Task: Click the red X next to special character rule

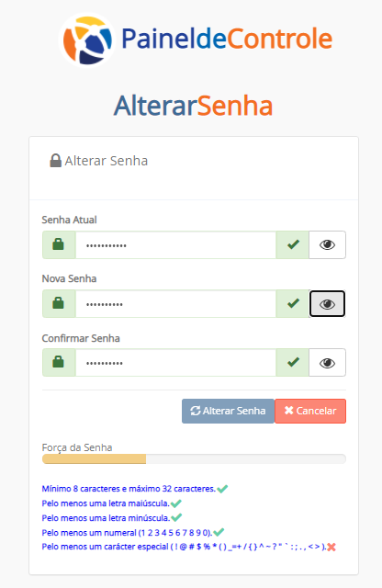Action: 331,548
